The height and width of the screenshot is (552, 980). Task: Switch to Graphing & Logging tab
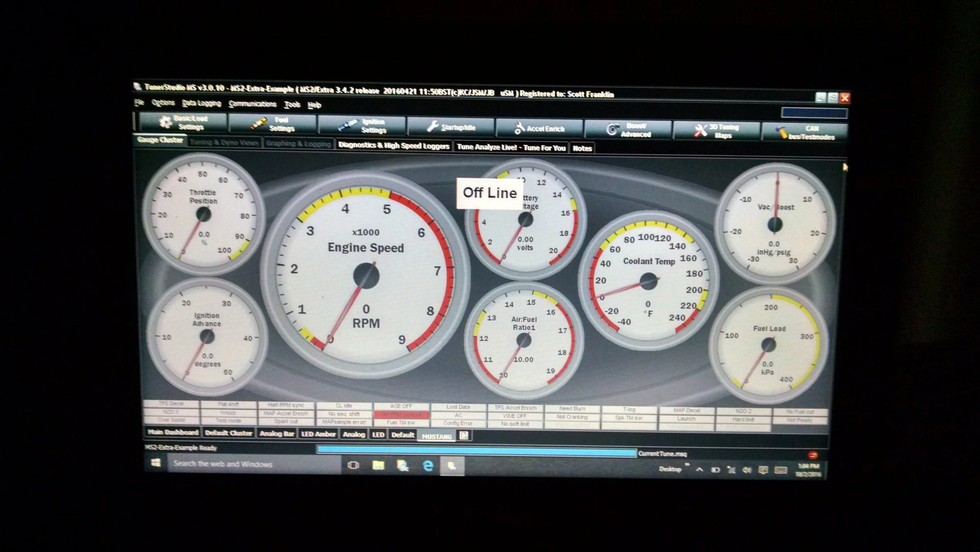298,143
